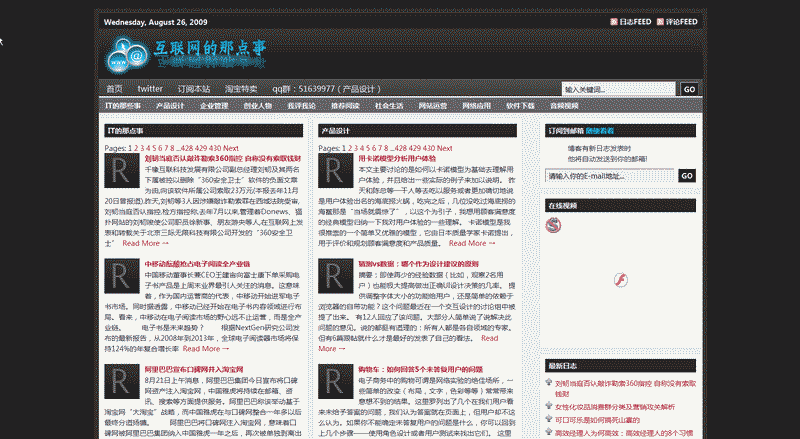This screenshot has width=800, height=439.
Task: Open article 用卡诺模型分析用户体验
Action: (397, 159)
